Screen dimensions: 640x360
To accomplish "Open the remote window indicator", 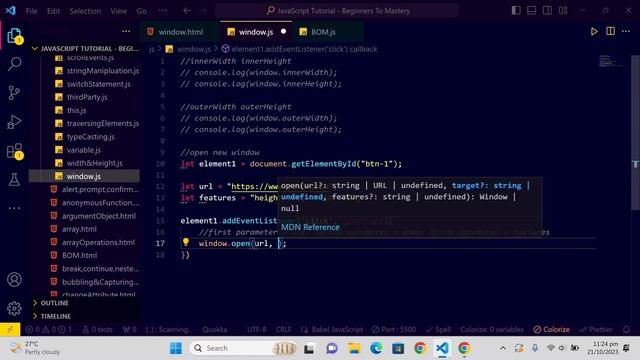I will coord(10,329).
